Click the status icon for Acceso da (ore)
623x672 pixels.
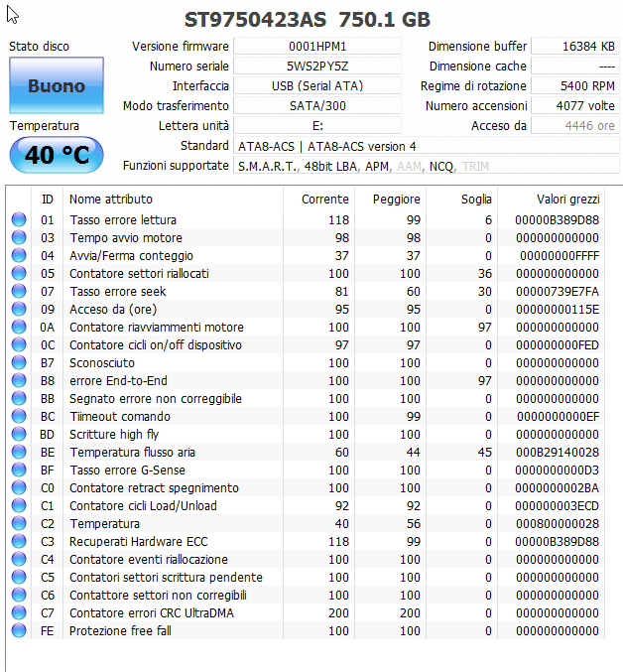coord(19,309)
